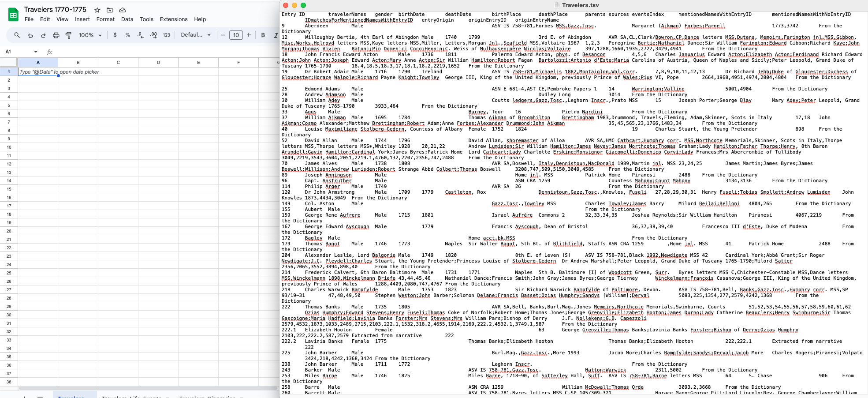Click the Undo arrow in Sheets toolbar

pyautogui.click(x=30, y=35)
